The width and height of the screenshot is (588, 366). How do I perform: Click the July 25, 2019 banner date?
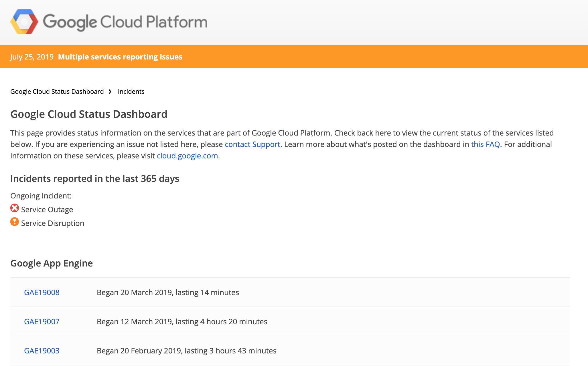[x=32, y=57]
